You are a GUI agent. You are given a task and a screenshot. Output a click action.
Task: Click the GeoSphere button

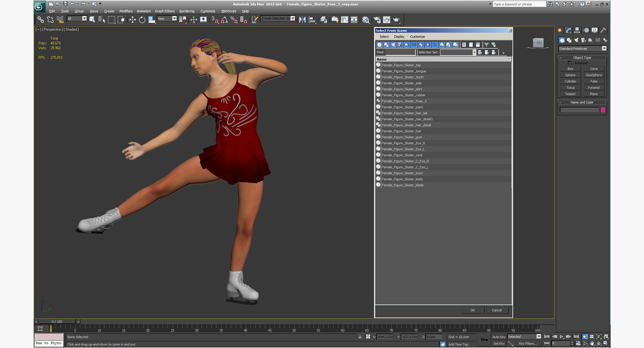tap(594, 75)
